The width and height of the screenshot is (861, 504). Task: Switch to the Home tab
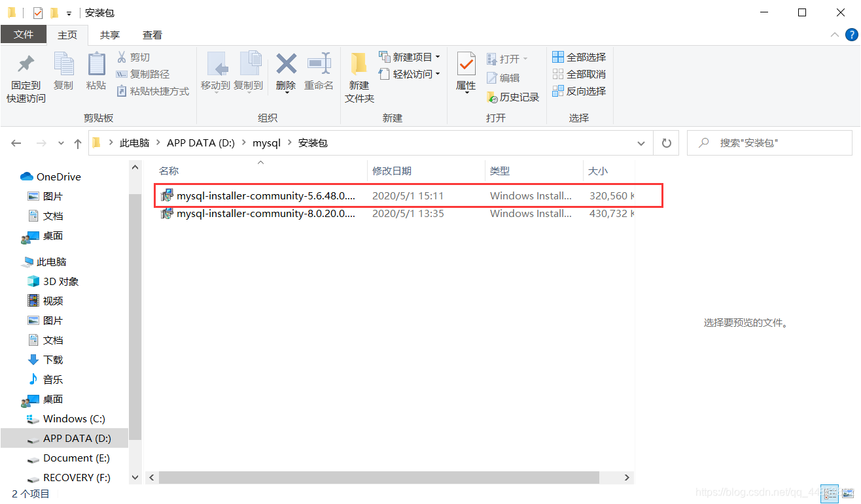pos(67,35)
